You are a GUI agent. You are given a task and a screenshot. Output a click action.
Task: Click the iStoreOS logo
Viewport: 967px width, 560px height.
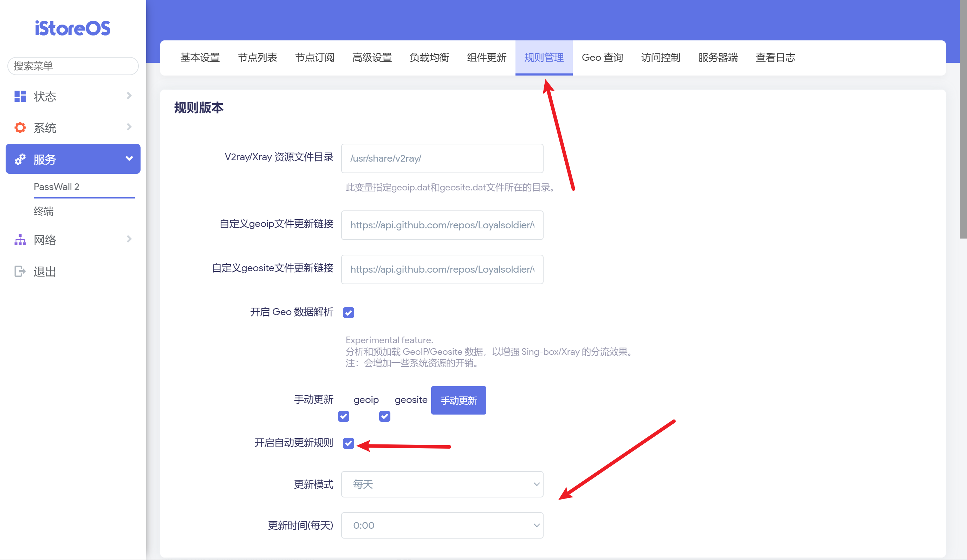(x=72, y=28)
